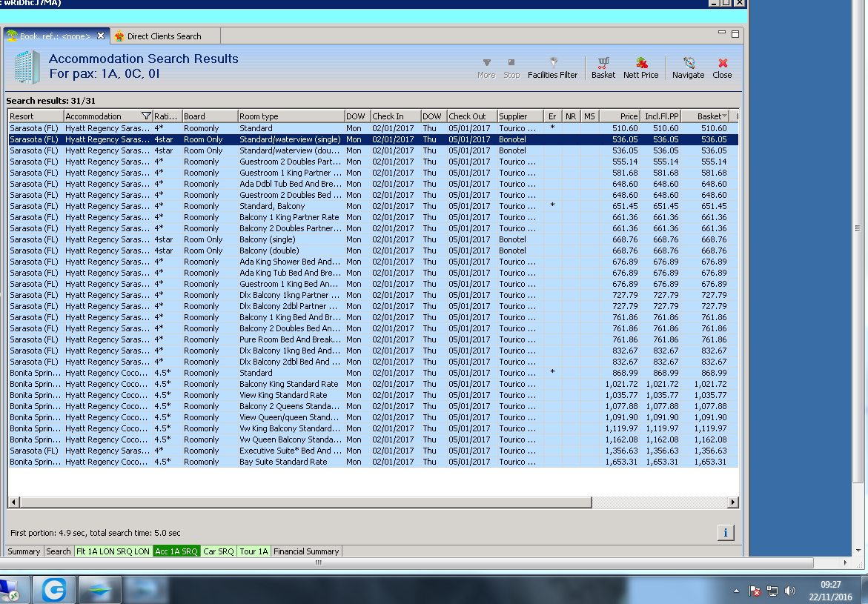
Task: Click the Accommodation column filter icon
Action: coord(146,116)
